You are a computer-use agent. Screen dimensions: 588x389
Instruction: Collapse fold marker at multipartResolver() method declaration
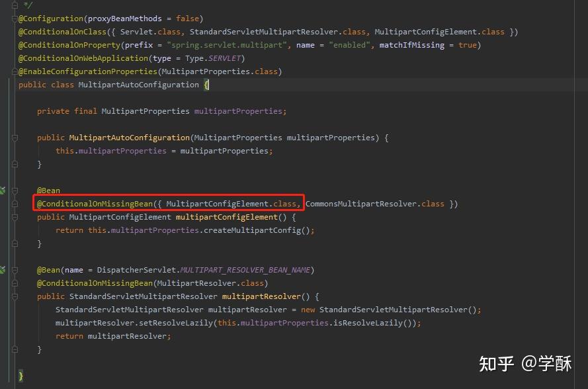(15, 296)
